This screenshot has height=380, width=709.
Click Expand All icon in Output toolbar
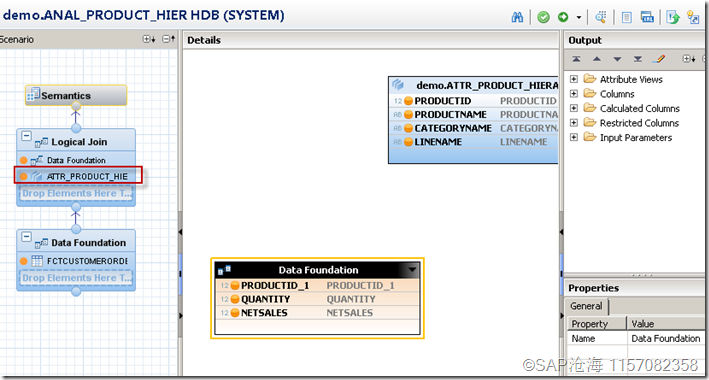[689, 59]
